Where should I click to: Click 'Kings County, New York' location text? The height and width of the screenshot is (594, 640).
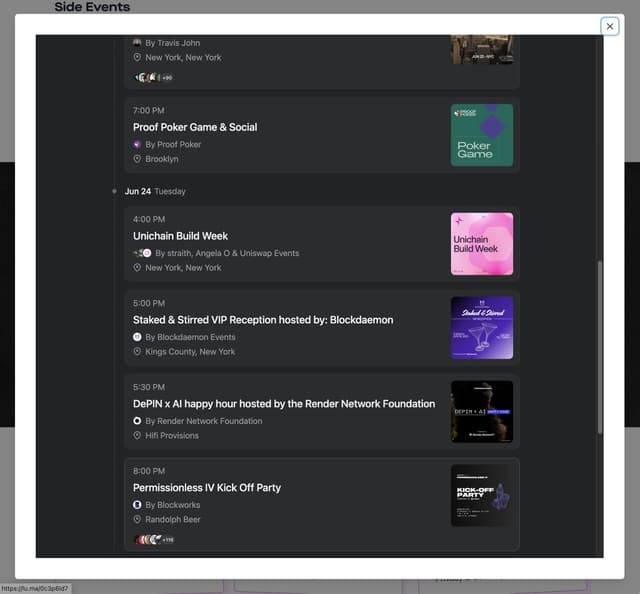(190, 352)
